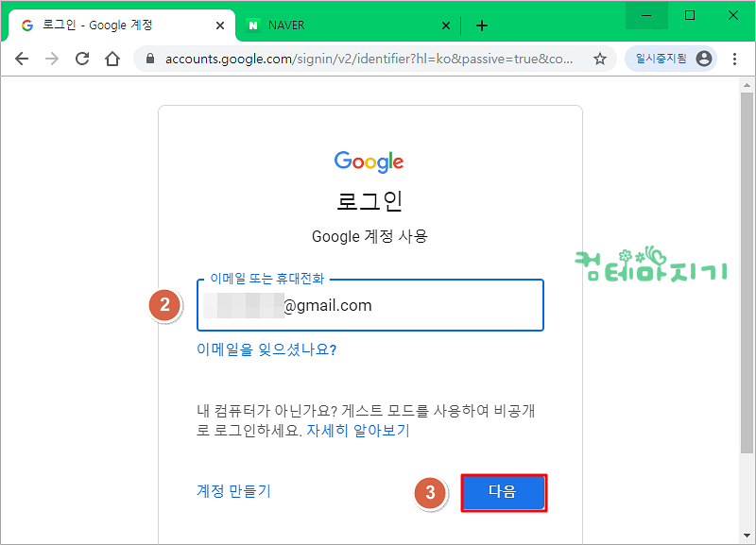Click the address bar URL
The width and height of the screenshot is (756, 545).
(x=369, y=59)
